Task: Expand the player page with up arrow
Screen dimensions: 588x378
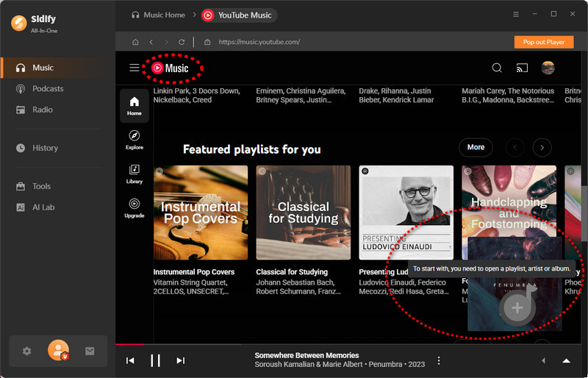Action: 566,361
